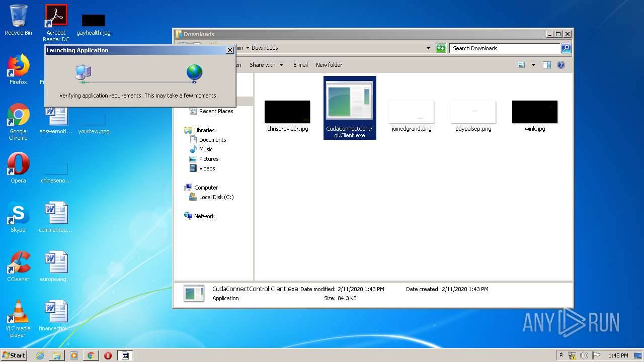Screen dimensions: 644x362
Task: Open VLC media player shortcut
Action: [18, 319]
